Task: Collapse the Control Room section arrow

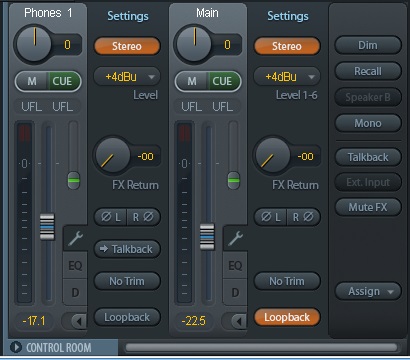Action: (15, 347)
